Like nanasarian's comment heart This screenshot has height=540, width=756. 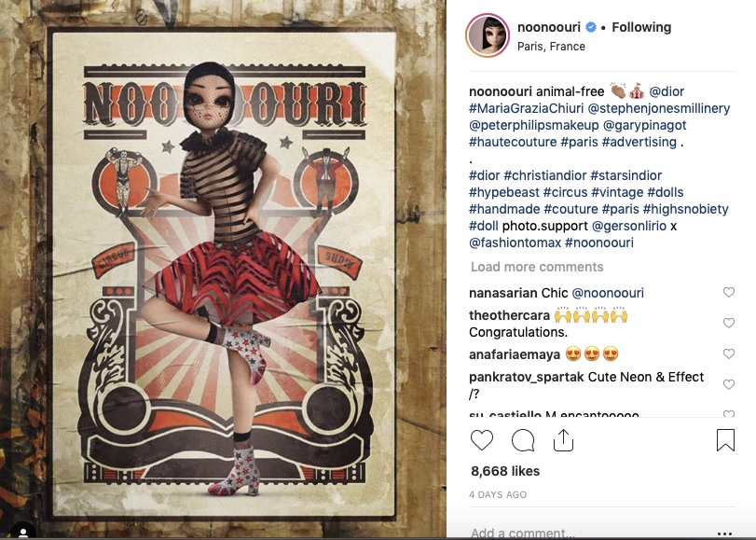[729, 292]
